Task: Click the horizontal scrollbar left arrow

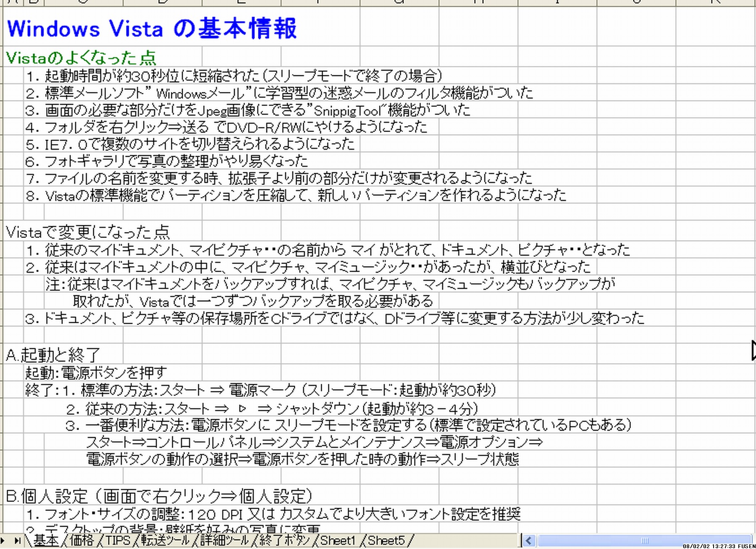Action: pos(529,541)
